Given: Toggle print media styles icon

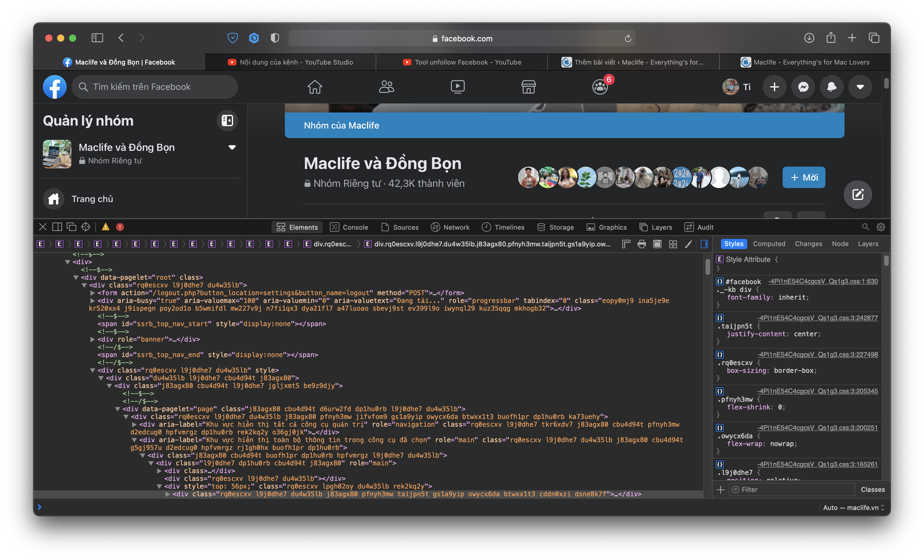Looking at the screenshot, I should (x=642, y=244).
